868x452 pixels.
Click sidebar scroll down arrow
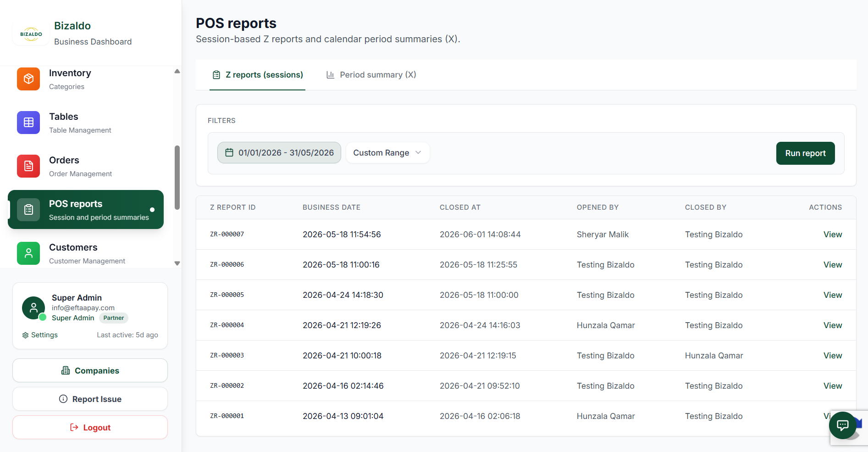pos(177,263)
